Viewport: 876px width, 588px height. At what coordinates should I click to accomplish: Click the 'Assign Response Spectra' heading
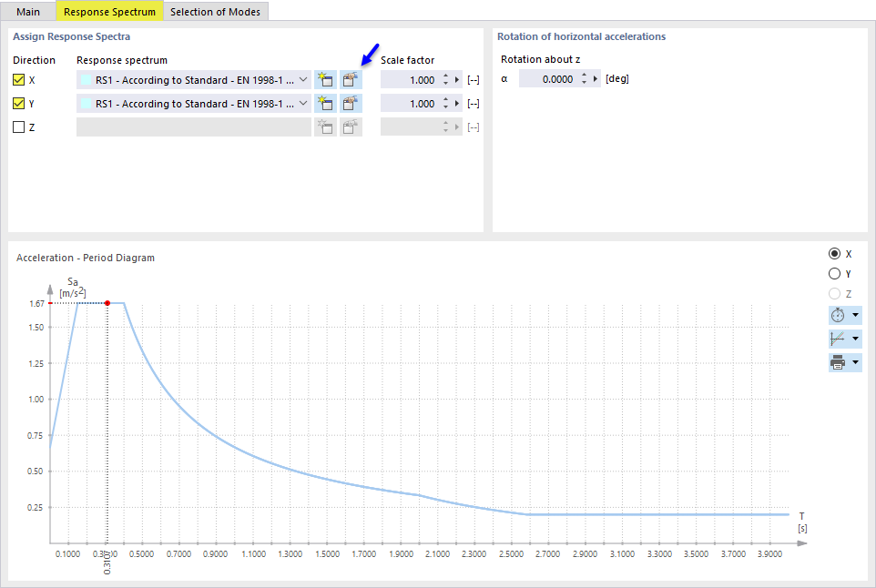click(x=72, y=36)
